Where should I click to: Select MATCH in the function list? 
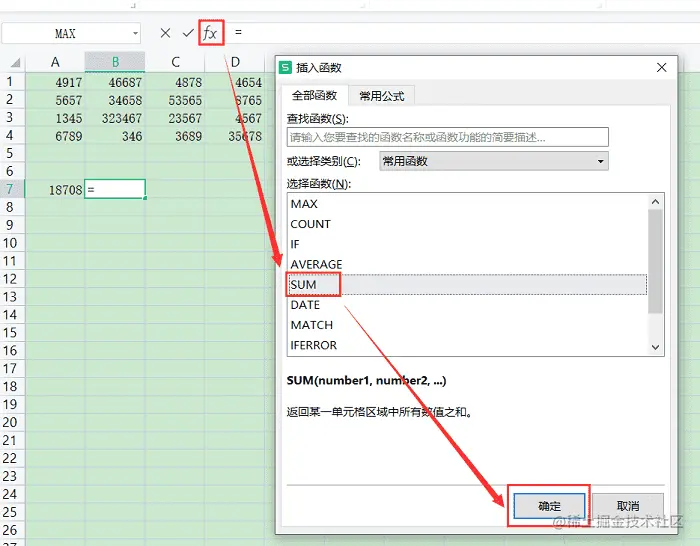click(x=467, y=325)
